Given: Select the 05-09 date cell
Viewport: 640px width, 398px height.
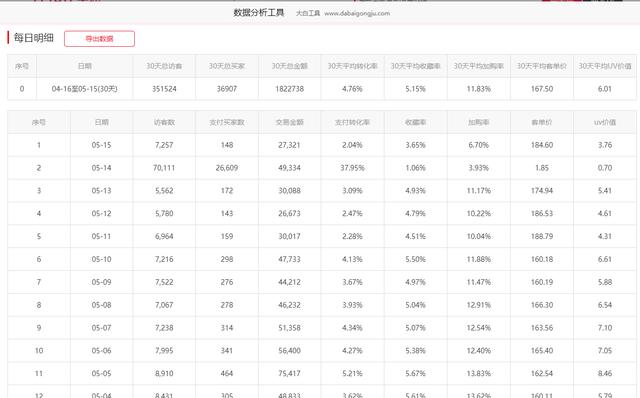Looking at the screenshot, I should [x=101, y=282].
